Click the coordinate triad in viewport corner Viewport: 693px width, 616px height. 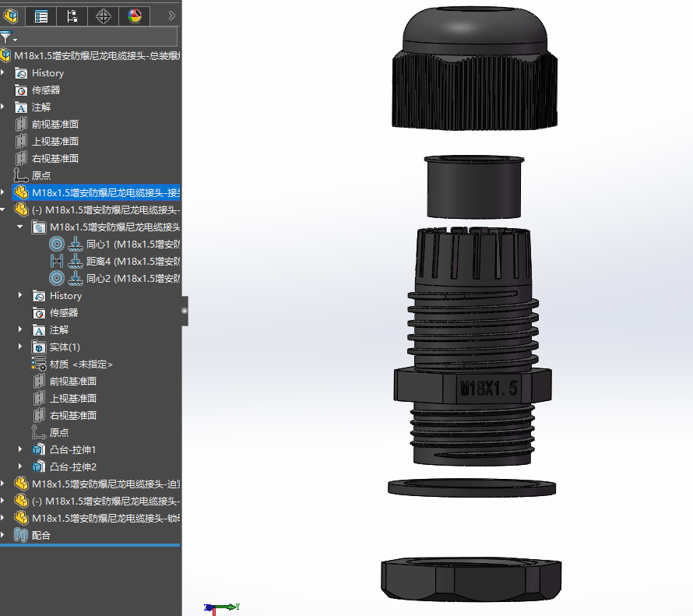221,608
